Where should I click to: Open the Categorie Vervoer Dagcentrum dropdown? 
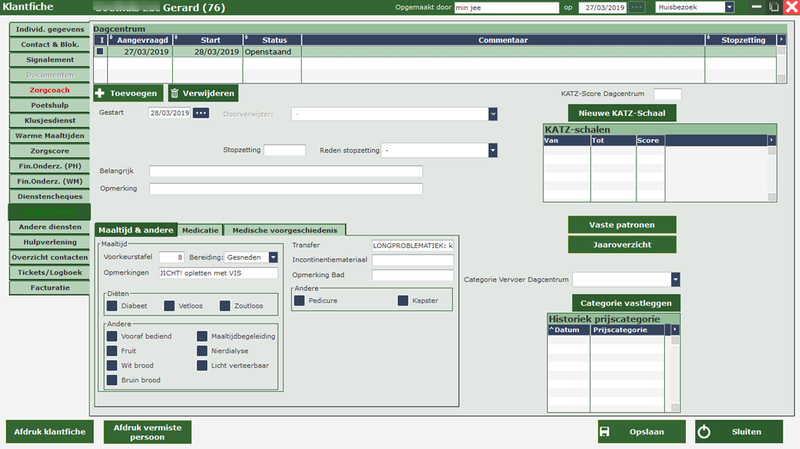pyautogui.click(x=675, y=279)
